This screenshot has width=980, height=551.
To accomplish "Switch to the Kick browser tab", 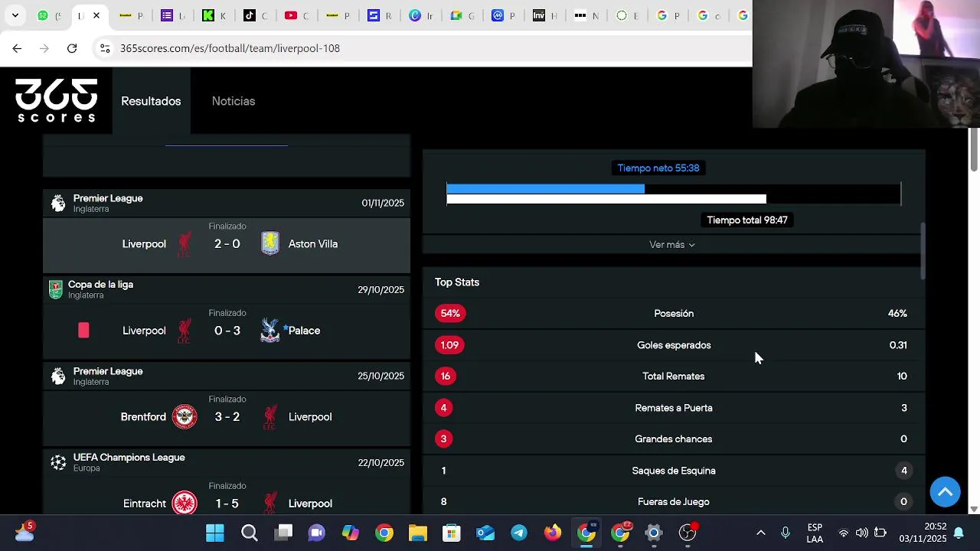I will 214,15.
